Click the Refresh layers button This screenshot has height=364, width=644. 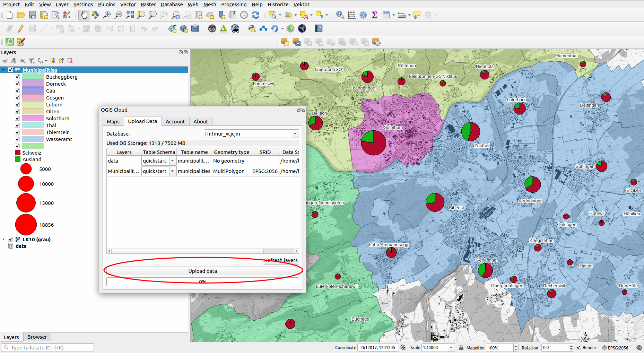point(281,260)
